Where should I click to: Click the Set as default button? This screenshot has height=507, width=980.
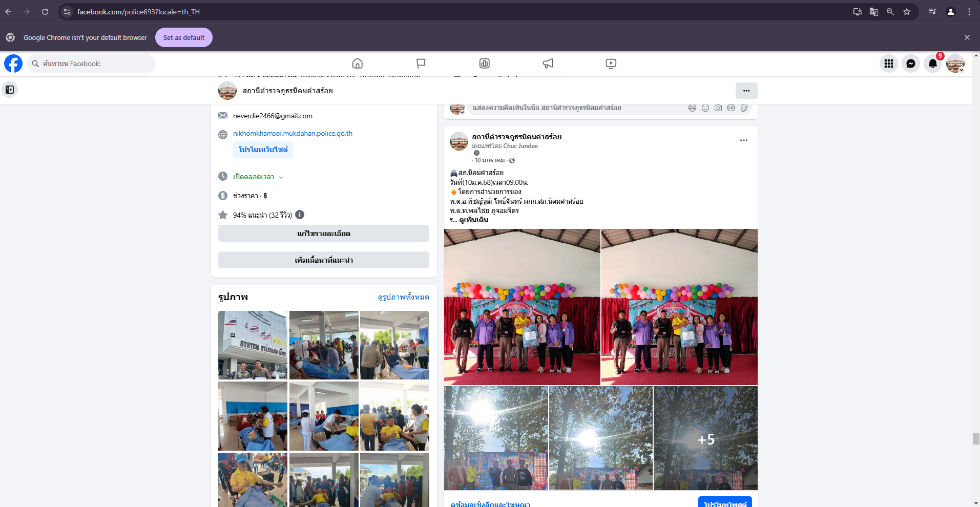(183, 37)
